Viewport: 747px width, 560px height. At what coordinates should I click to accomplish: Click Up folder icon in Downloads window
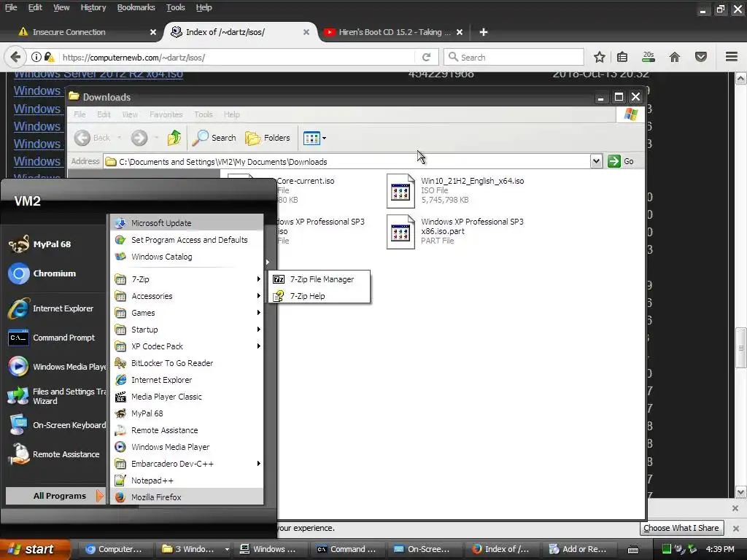point(174,138)
